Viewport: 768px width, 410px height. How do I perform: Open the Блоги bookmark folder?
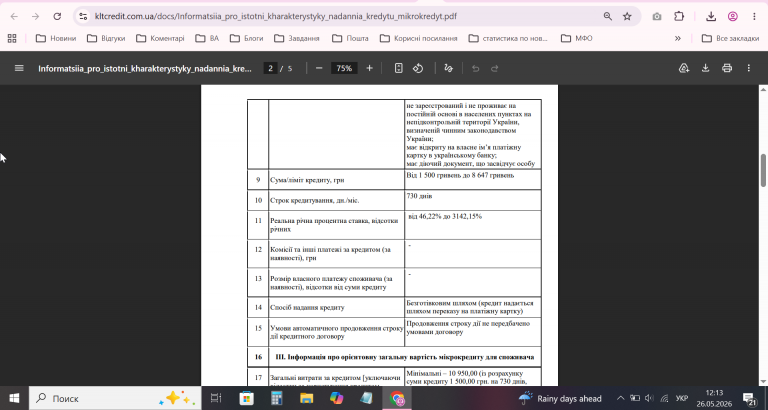click(x=246, y=38)
